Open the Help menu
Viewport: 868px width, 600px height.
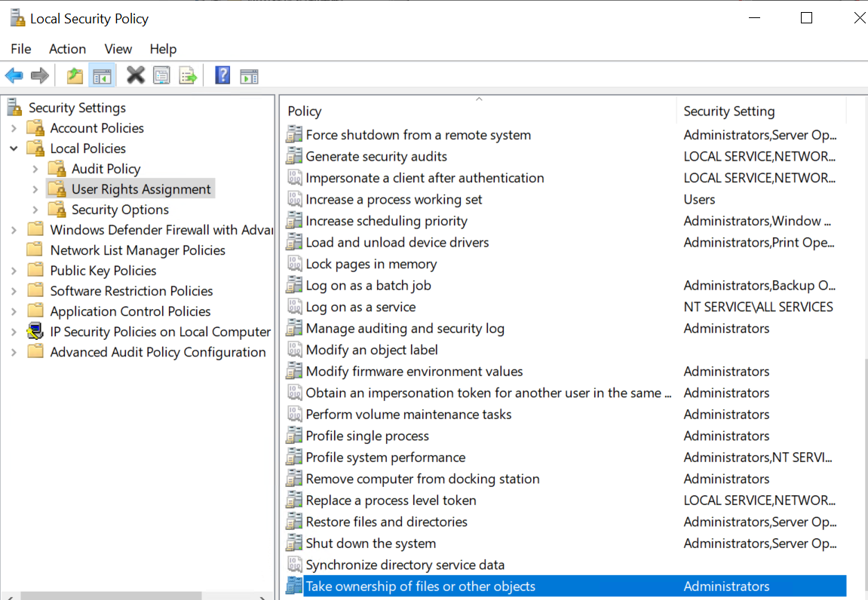coord(163,49)
